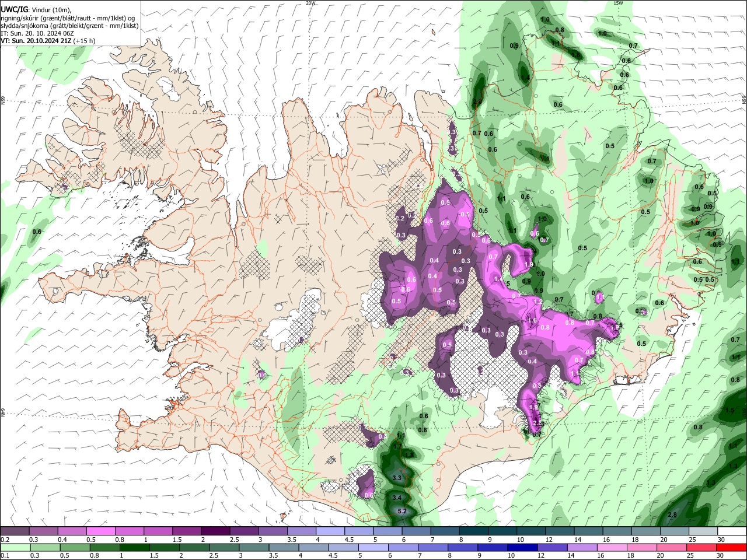This screenshot has height=560, width=747.
Task: Pick the darkest green bottom-row swatch between 1 and 1.5
Action: (x=134, y=547)
